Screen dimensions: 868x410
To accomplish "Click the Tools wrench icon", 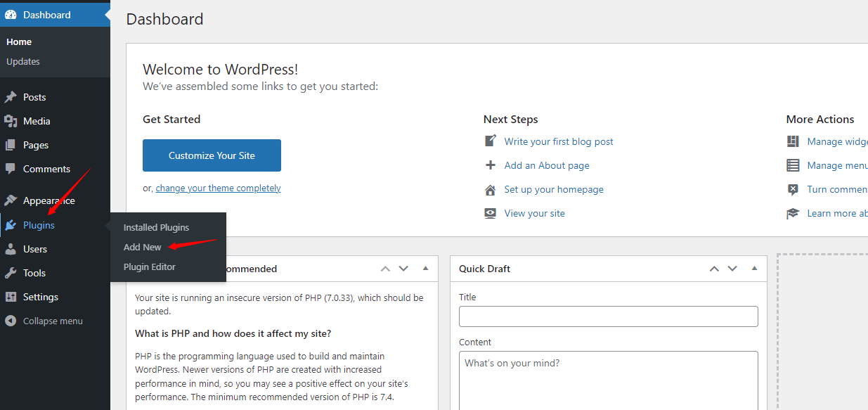I will (x=11, y=273).
